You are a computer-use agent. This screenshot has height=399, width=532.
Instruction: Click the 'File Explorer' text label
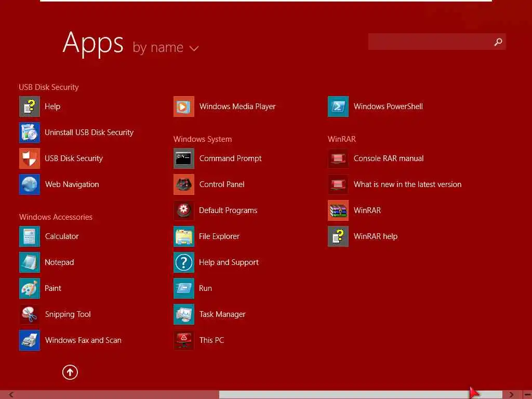[x=219, y=236]
